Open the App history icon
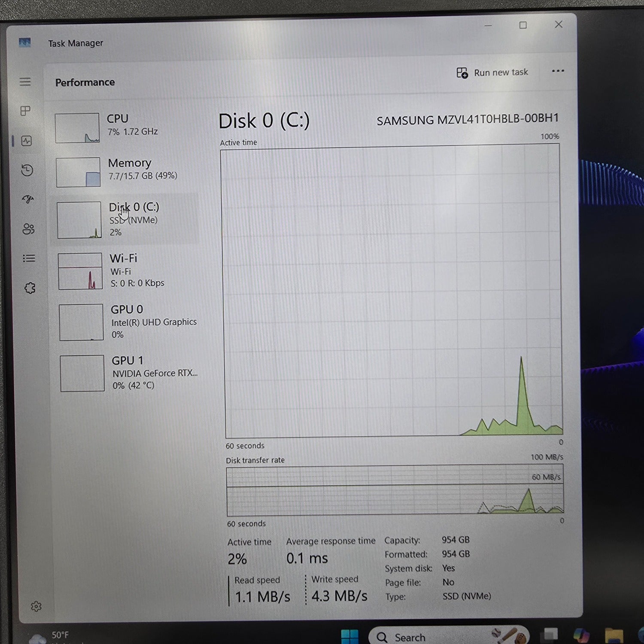Screen dimensions: 644x644 (27, 170)
